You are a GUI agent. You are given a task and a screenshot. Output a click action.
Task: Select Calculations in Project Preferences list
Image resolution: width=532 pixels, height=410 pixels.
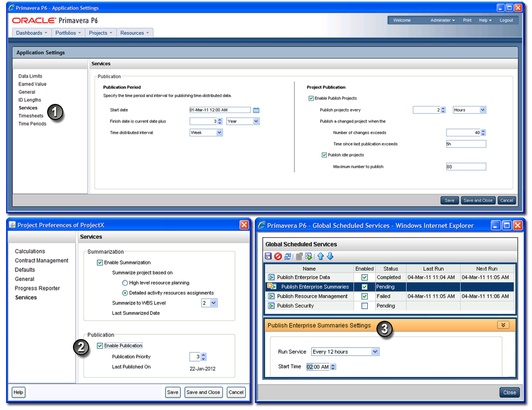[30, 251]
